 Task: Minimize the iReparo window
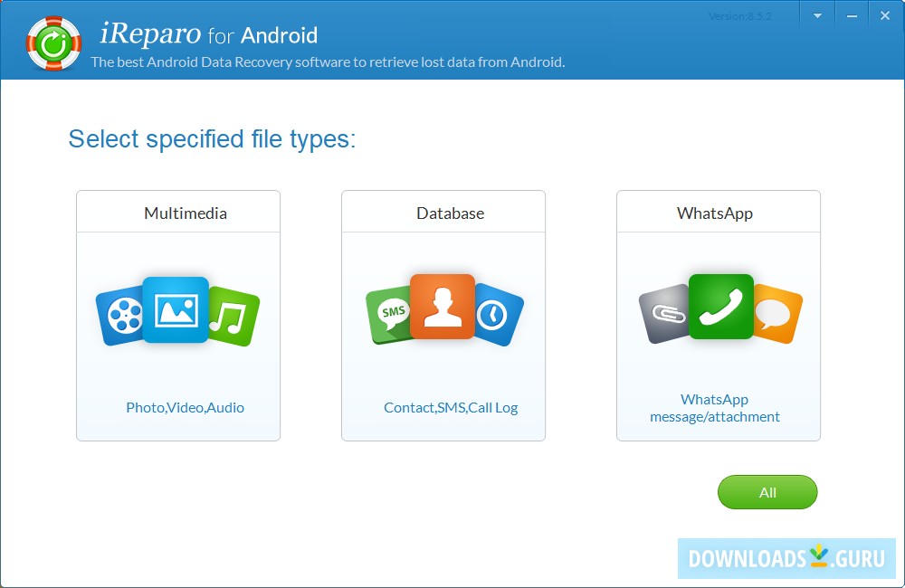tap(852, 16)
